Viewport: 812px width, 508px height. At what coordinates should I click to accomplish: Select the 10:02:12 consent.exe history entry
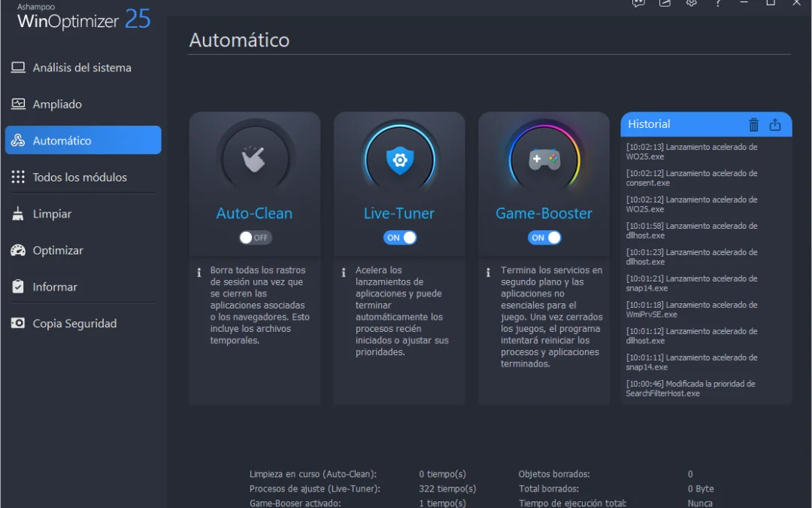(692, 178)
